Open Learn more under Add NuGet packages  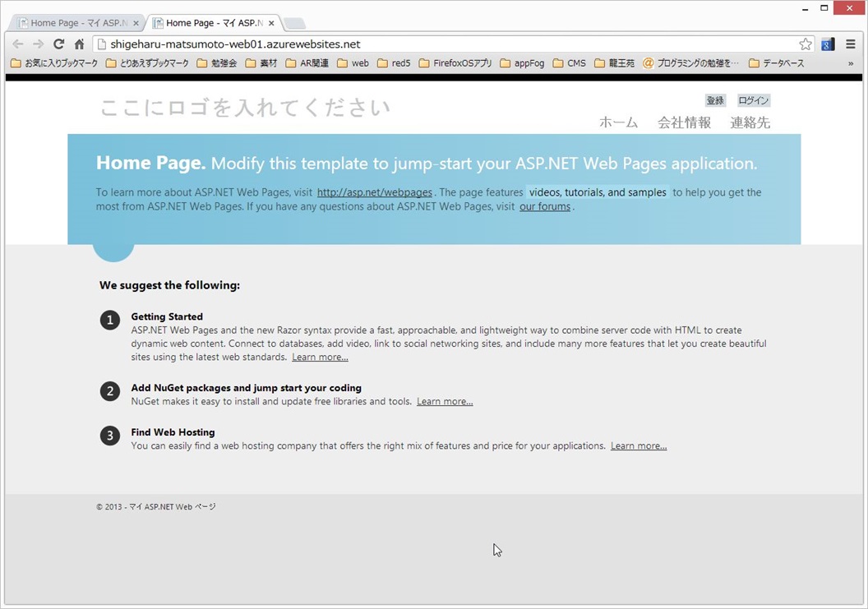[445, 401]
